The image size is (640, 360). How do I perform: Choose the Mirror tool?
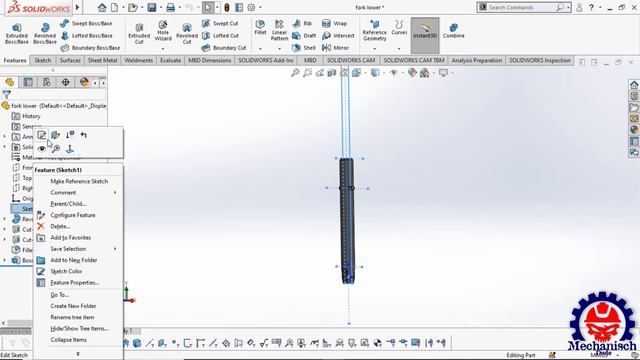(x=336, y=48)
